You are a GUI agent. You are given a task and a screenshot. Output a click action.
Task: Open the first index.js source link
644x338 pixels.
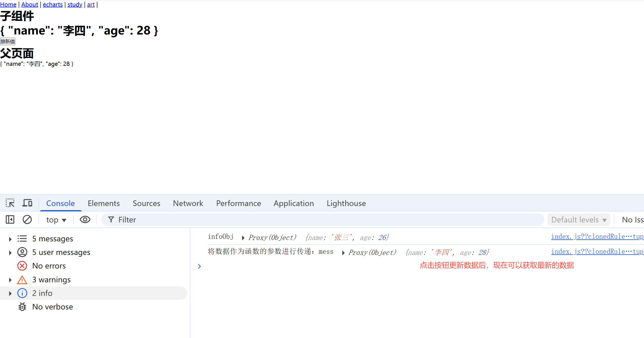597,237
